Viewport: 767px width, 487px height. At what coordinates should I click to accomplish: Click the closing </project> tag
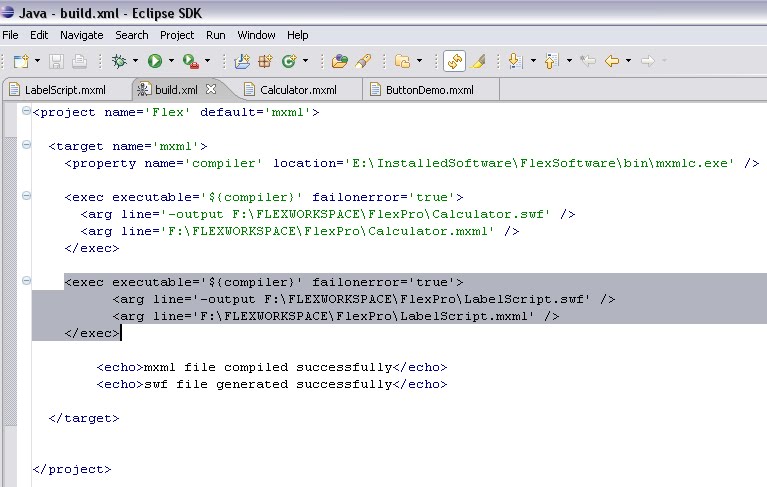[x=72, y=469]
